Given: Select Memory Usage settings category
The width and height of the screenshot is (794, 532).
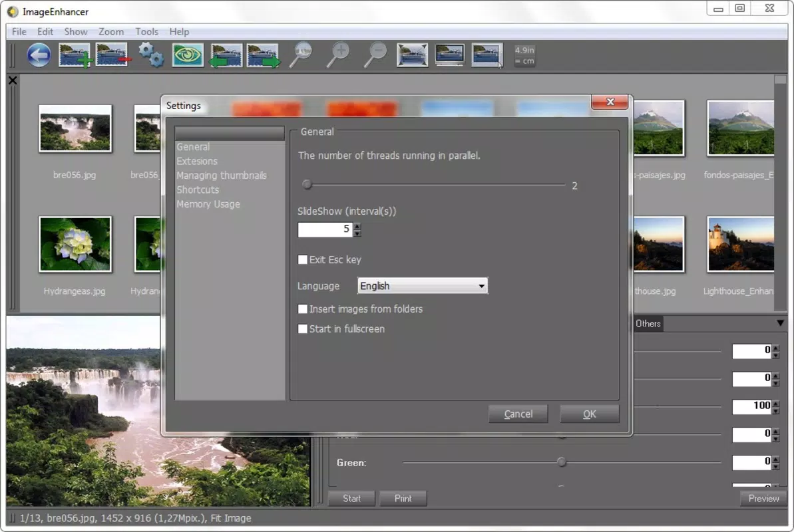Looking at the screenshot, I should coord(208,204).
